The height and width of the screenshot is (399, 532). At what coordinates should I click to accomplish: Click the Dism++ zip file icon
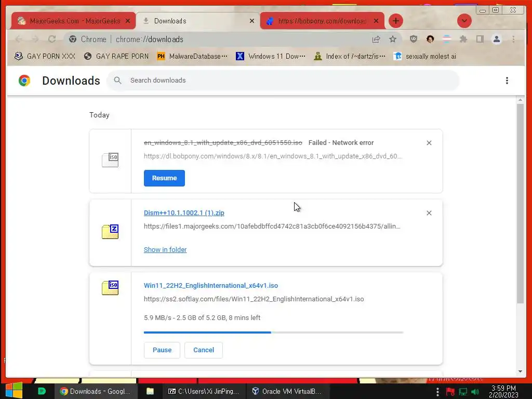110,232
